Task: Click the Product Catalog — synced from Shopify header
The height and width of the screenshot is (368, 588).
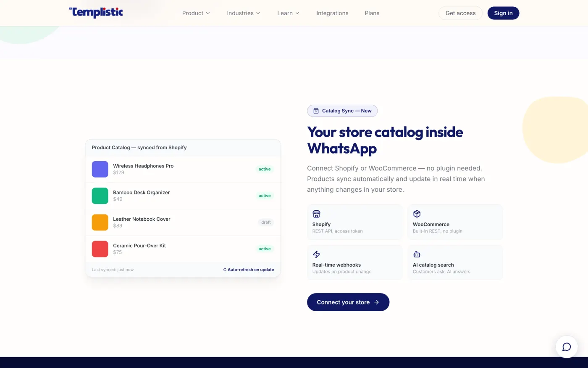Action: point(139,147)
